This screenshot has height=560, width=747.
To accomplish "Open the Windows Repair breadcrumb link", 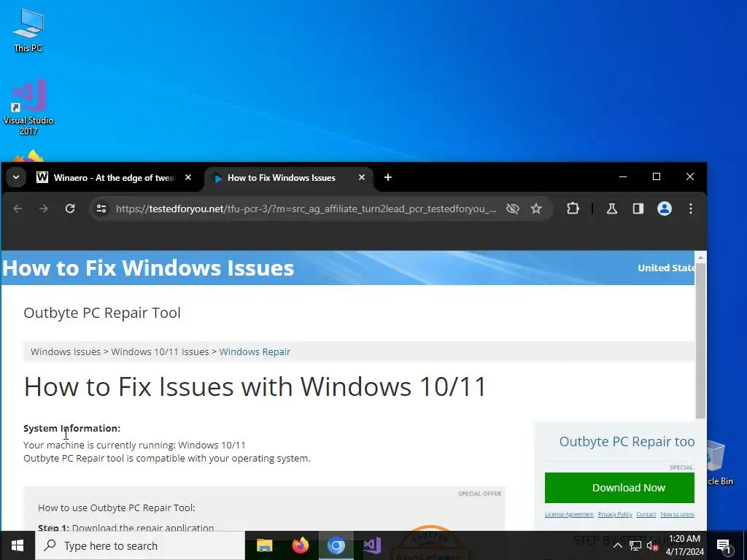I will (x=255, y=352).
